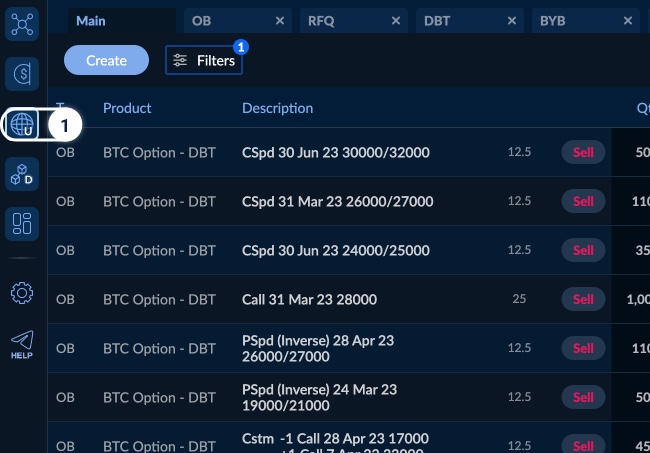The width and height of the screenshot is (650, 453).
Task: Sort by the Description column header
Action: click(x=277, y=108)
